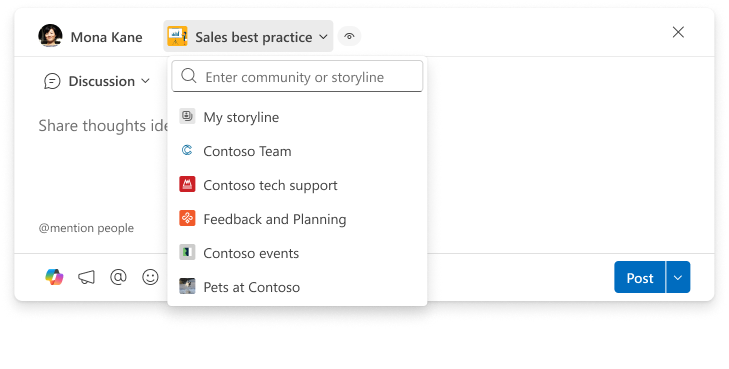Click the Enter community or storyline field

coord(297,77)
